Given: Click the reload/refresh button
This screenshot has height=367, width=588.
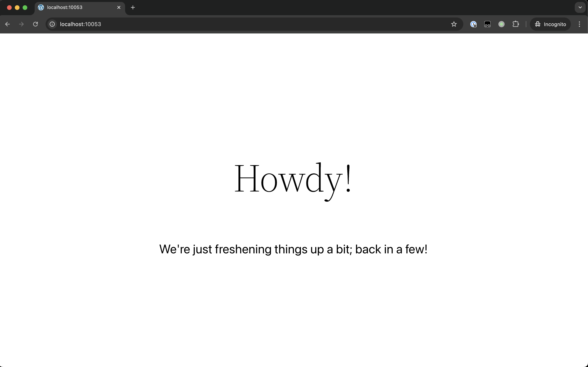Looking at the screenshot, I should tap(36, 24).
